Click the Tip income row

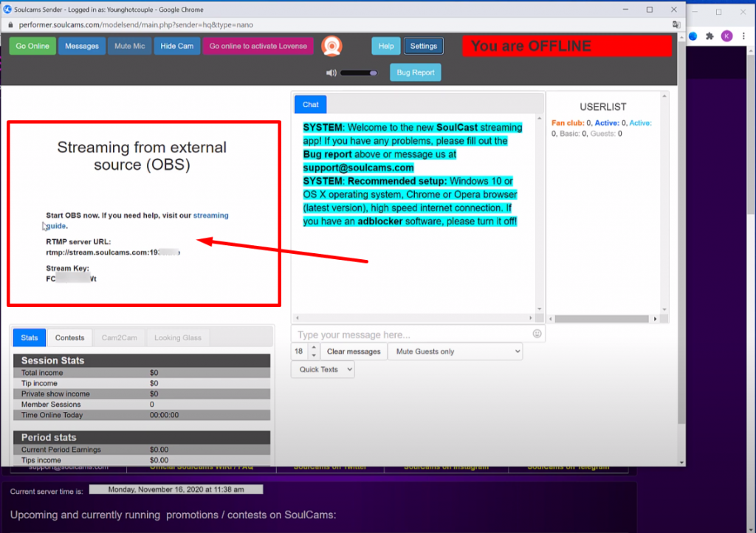[x=142, y=383]
